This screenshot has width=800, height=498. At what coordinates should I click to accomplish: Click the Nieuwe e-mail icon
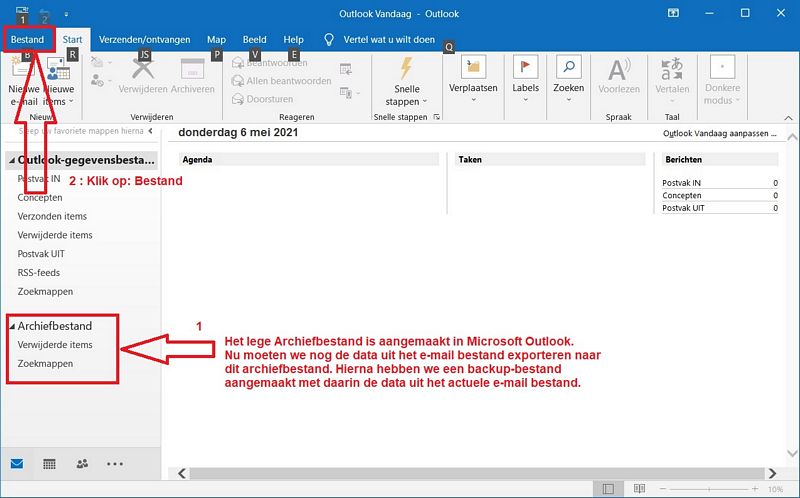tap(23, 69)
